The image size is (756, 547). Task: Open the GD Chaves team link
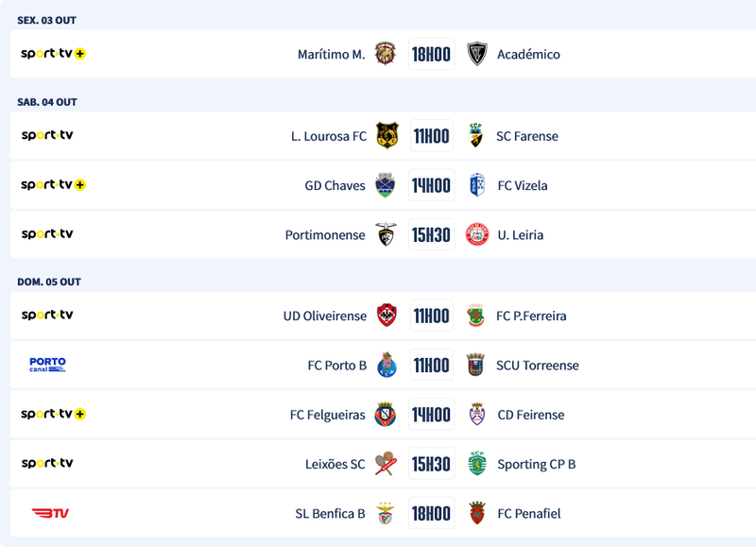pyautogui.click(x=335, y=186)
